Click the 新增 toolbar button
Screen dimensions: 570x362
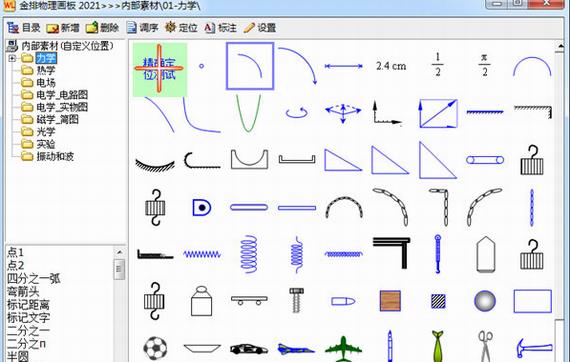(63, 28)
